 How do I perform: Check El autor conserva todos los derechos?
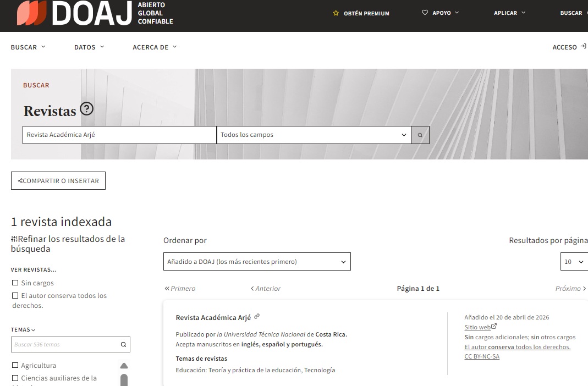click(15, 296)
